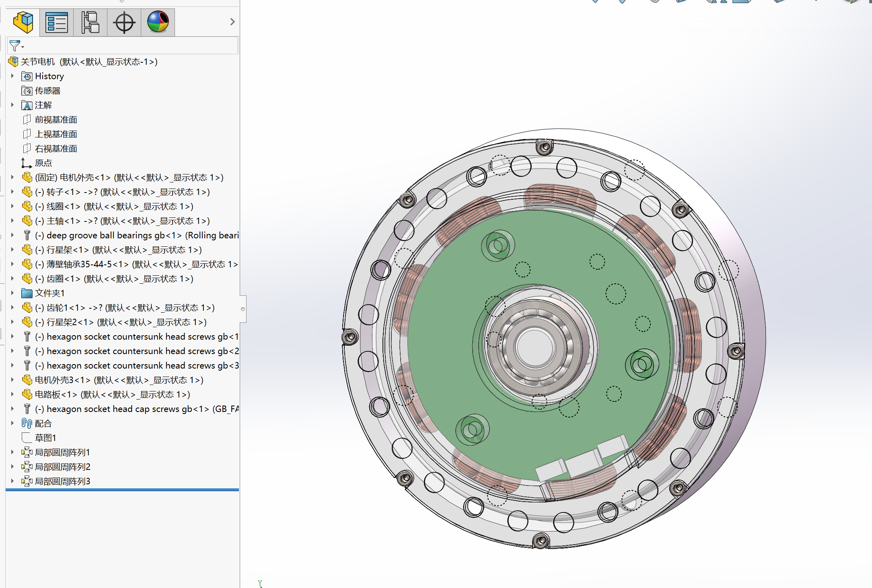Select the '原点' tree label
This screenshot has height=588, width=872.
coord(43,163)
